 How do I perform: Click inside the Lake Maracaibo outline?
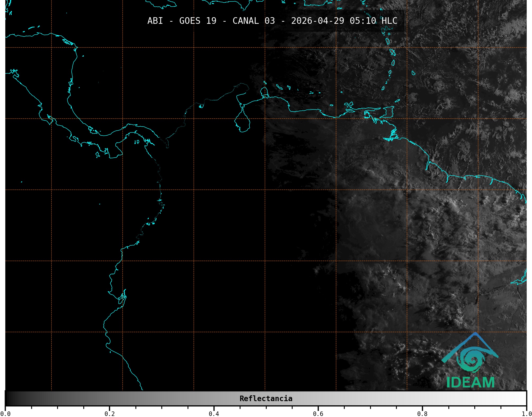242,122
